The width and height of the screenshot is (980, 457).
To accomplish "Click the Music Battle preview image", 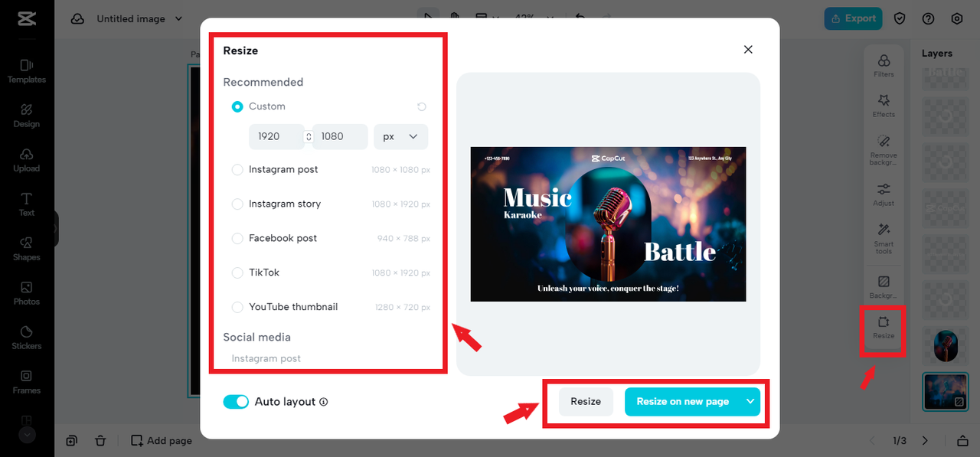I will coord(608,224).
